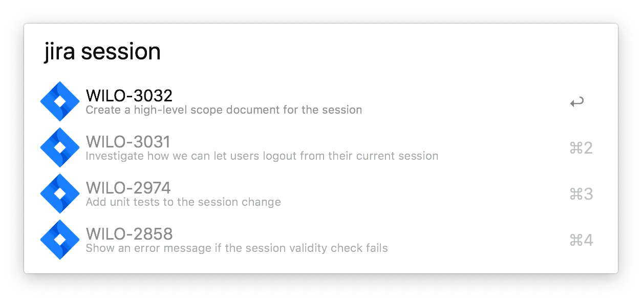Screen dimensions: 644x298
Task: Click 'Show an error message' subtitle text
Action: [237, 248]
